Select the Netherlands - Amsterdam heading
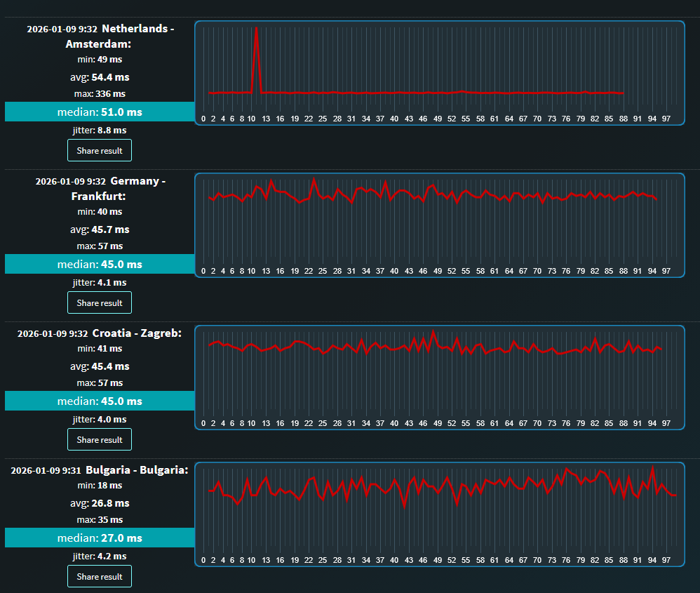The height and width of the screenshot is (593, 700). click(x=120, y=36)
